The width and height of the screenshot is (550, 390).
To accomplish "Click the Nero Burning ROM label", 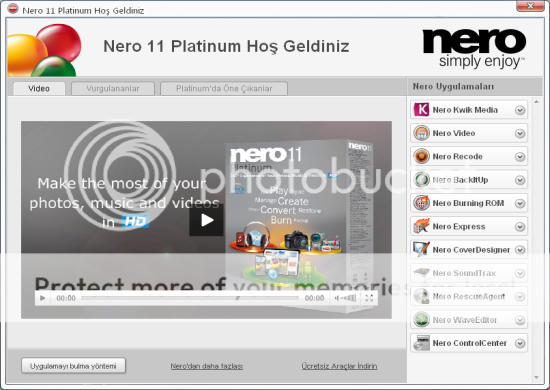I will click(x=468, y=203).
